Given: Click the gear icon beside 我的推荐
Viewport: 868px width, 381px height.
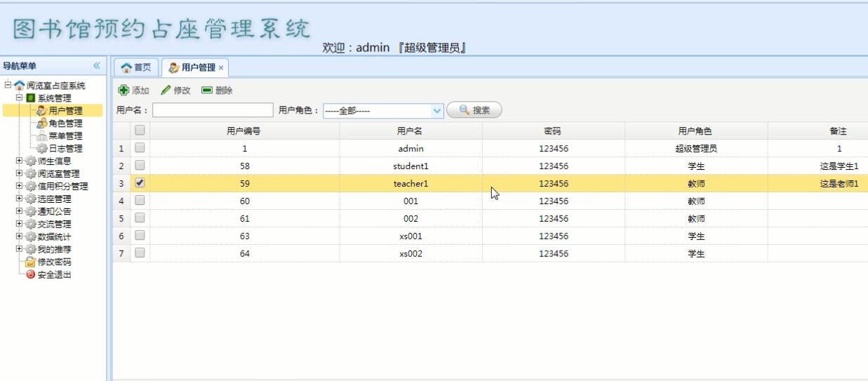Looking at the screenshot, I should [x=30, y=249].
